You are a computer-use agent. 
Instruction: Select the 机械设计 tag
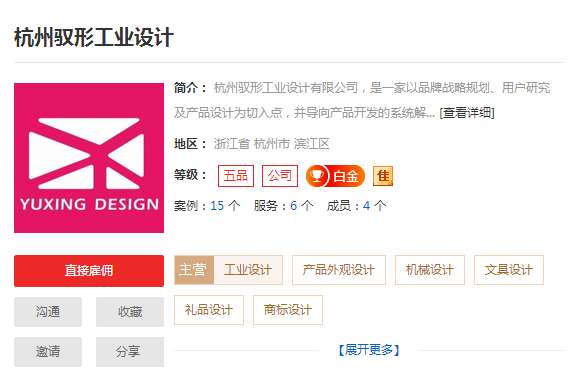[x=430, y=270]
